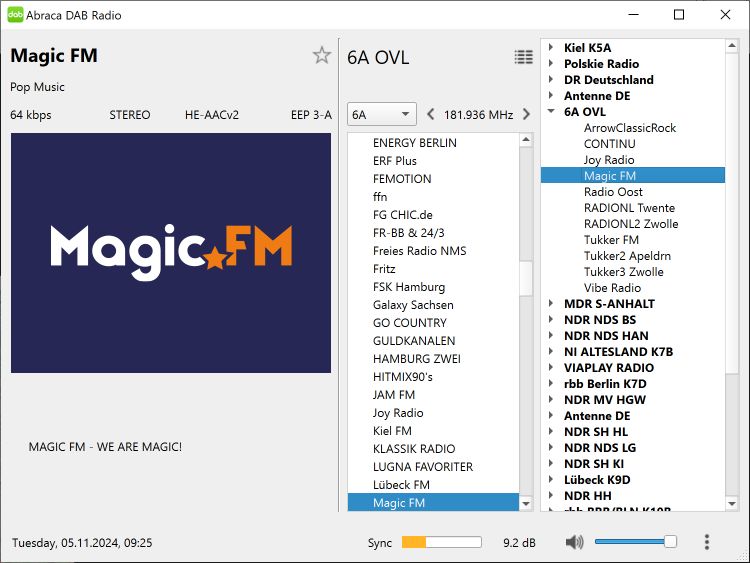
Task: Select Vibe Radio in ensemble tree
Action: [612, 288]
